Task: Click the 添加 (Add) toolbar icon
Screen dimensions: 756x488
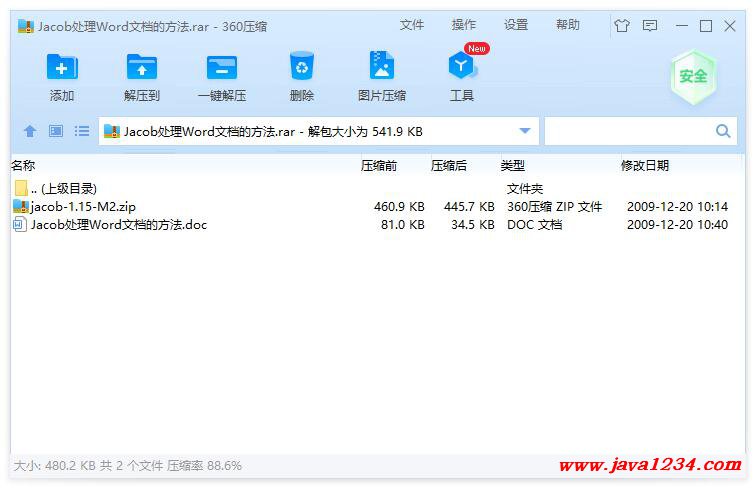Action: [x=62, y=67]
